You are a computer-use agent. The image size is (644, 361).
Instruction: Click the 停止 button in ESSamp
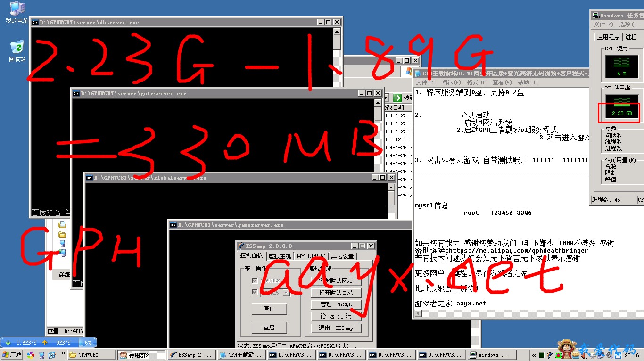269,309
